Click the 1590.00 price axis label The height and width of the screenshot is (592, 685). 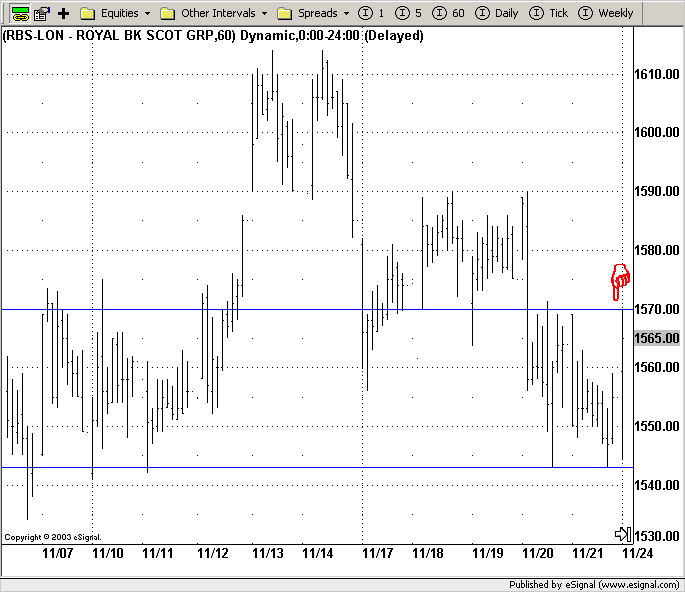(657, 191)
